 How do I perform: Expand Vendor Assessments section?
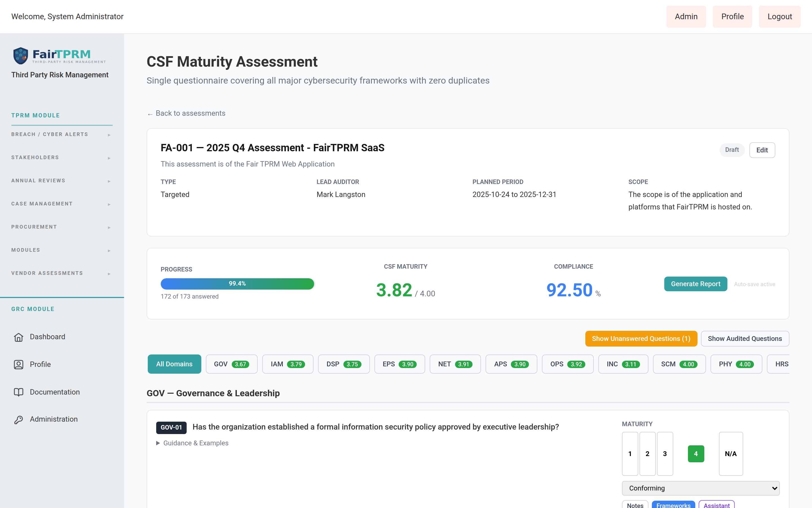tap(62, 273)
